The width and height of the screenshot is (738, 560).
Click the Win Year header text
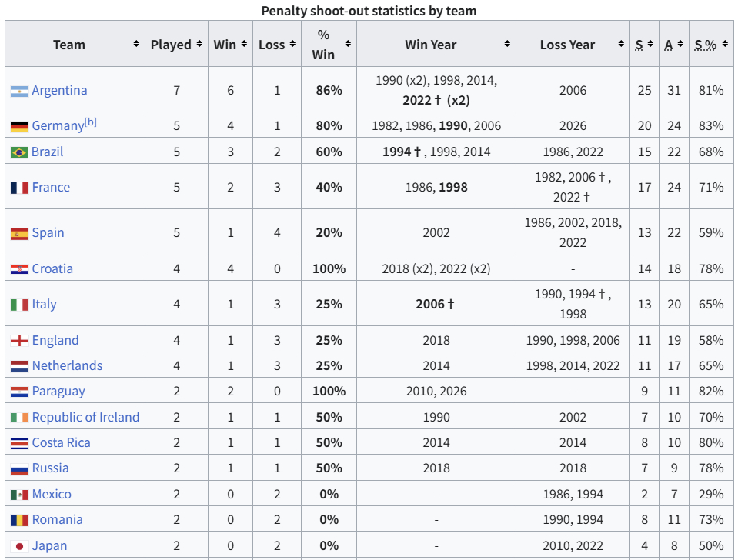pyautogui.click(x=431, y=45)
